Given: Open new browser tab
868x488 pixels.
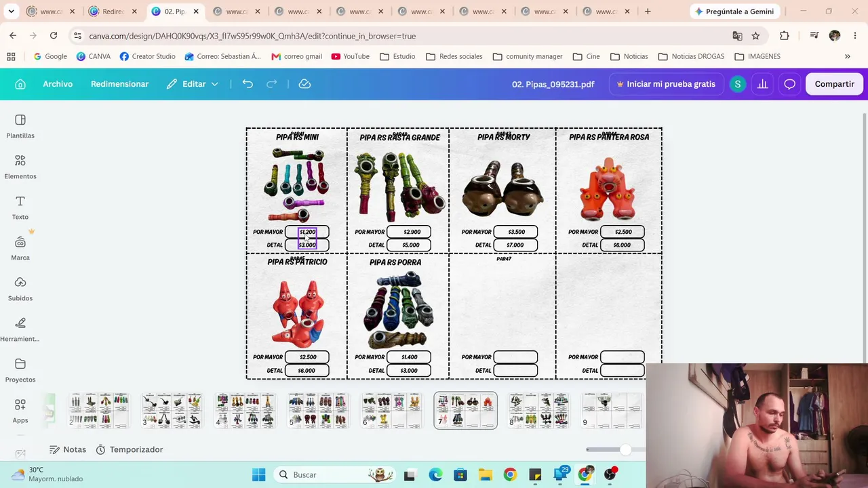Looking at the screenshot, I should [x=648, y=12].
